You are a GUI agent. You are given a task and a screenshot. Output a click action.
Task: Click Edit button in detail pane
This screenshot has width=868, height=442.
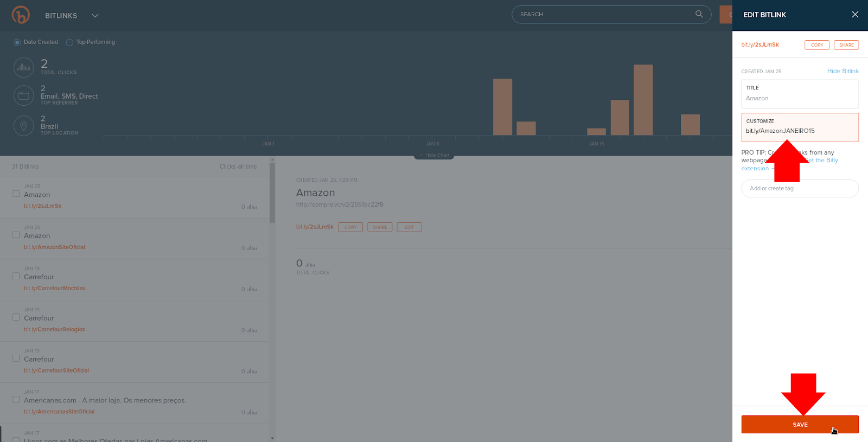pyautogui.click(x=409, y=227)
